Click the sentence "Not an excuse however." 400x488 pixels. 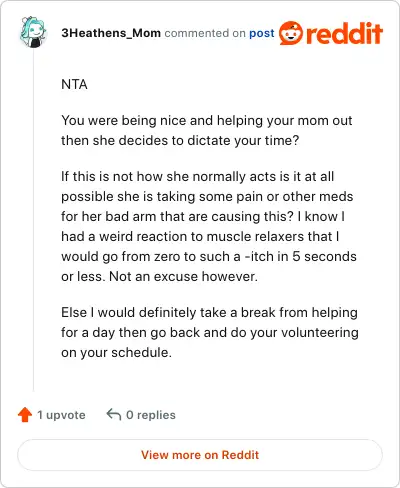coord(183,277)
